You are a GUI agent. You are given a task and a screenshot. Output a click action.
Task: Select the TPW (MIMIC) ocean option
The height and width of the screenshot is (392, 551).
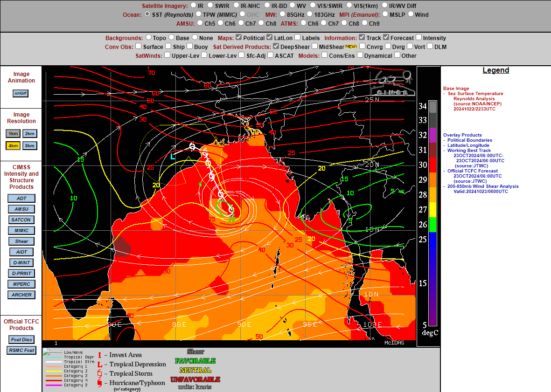(x=199, y=14)
